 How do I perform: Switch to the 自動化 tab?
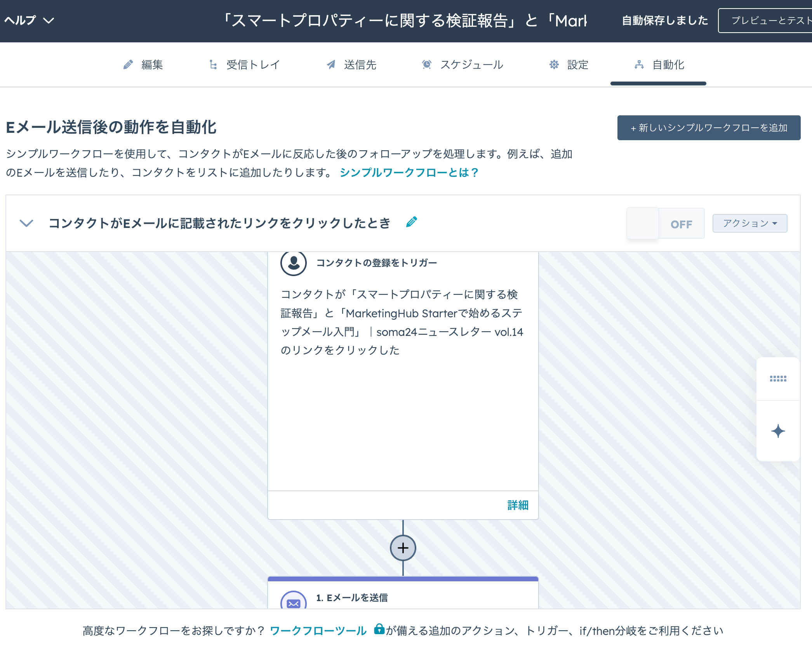(x=659, y=64)
